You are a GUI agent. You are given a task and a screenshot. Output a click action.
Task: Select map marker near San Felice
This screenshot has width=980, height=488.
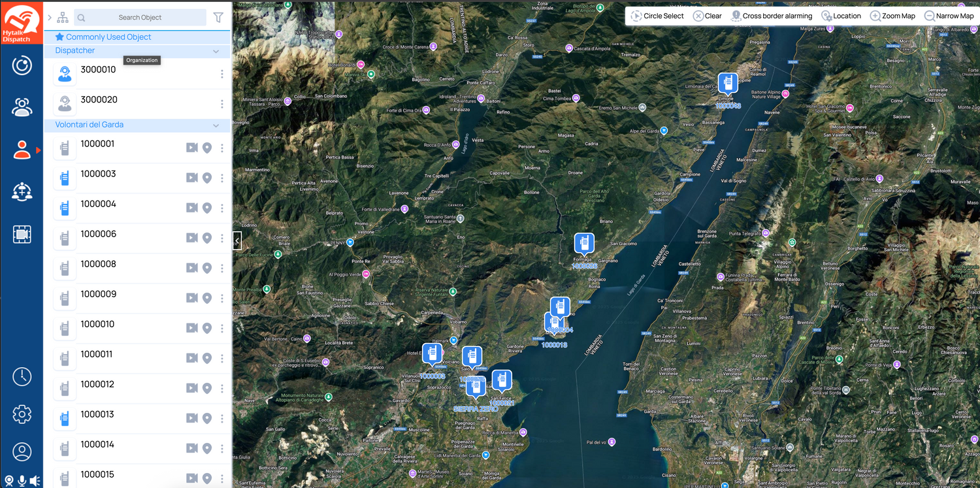[x=502, y=382]
